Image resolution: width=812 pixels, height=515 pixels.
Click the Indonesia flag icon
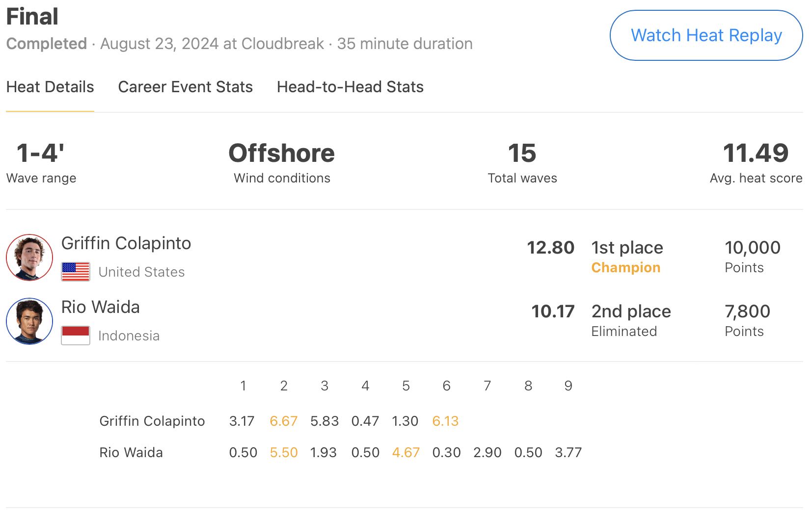point(76,335)
